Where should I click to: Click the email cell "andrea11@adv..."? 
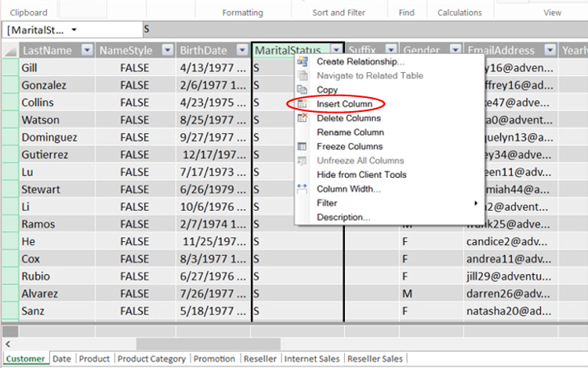(510, 258)
